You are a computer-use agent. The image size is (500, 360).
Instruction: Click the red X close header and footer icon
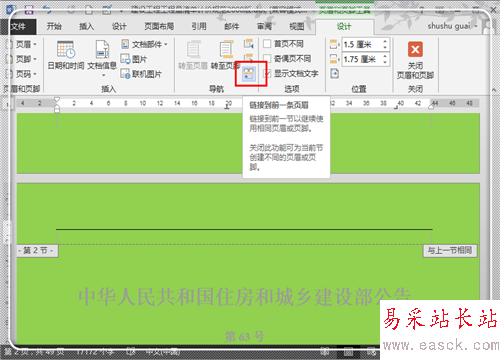click(415, 50)
